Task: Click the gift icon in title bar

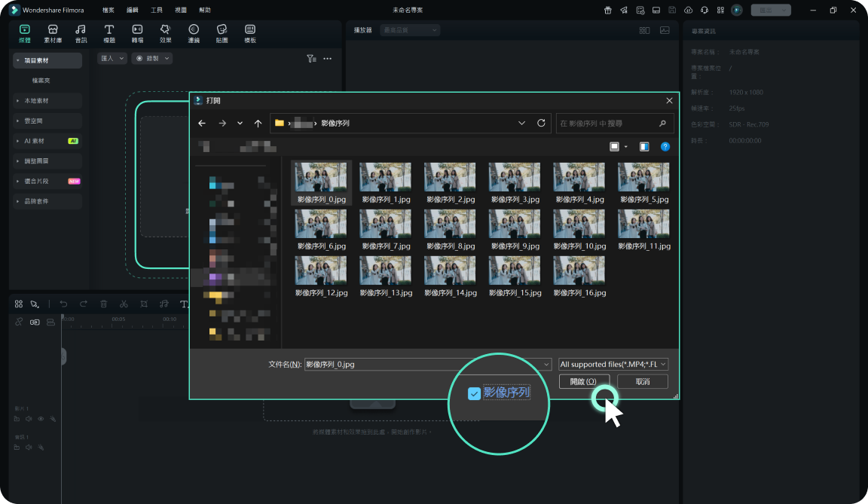Action: point(608,10)
